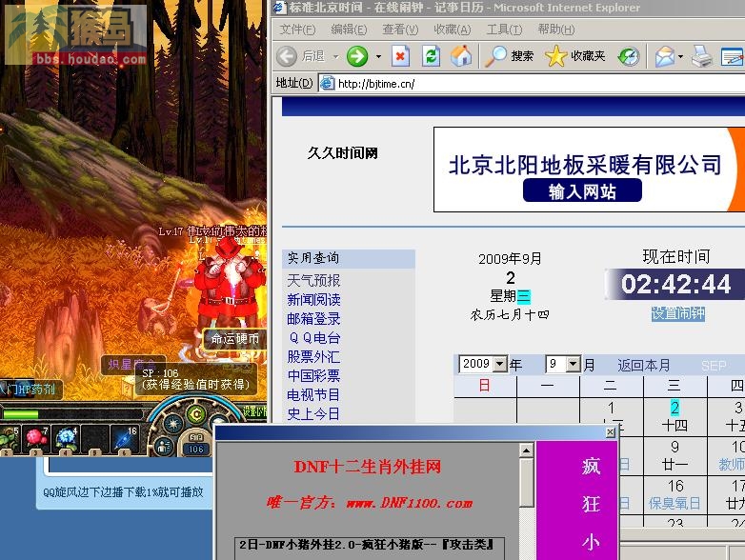Click the DNF popup vertical scrollbar thumb
This screenshot has width=745, height=560.
tap(527, 483)
